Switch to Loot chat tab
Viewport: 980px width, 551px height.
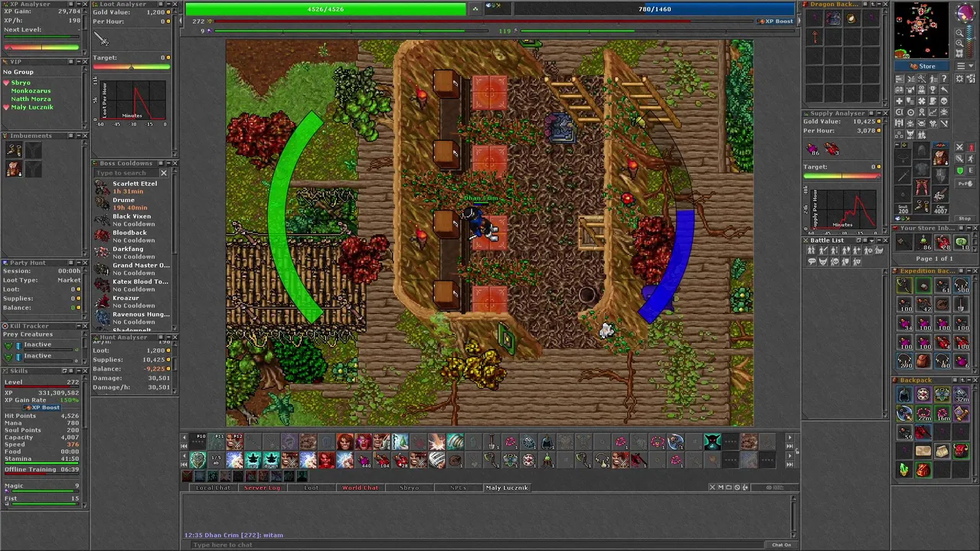pos(312,487)
